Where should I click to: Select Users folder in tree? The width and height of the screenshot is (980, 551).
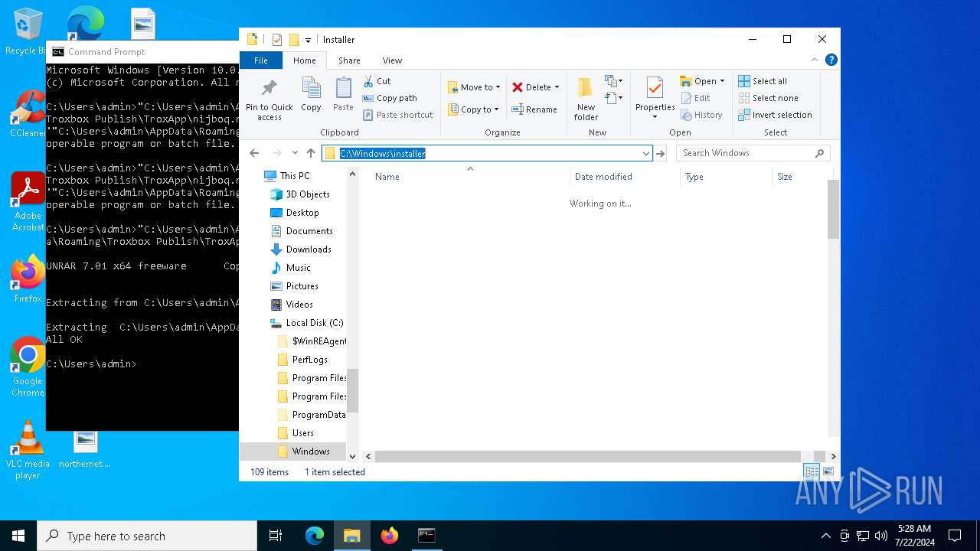(x=303, y=433)
